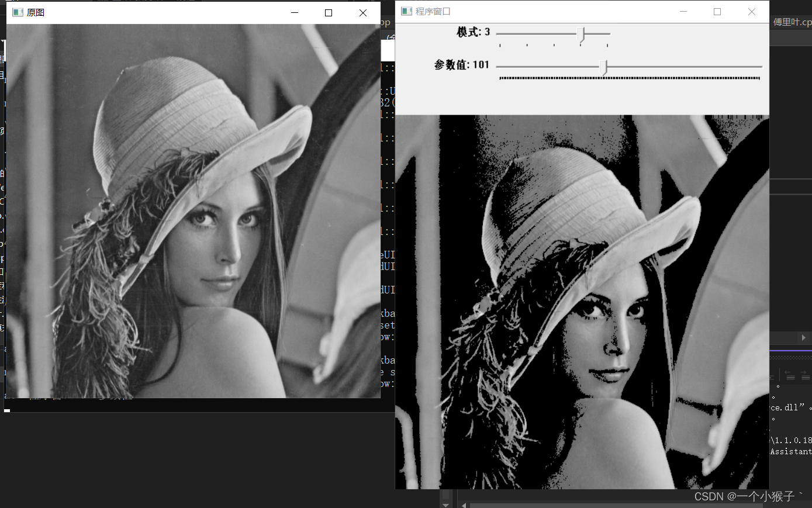
Task: Click the app icon in the 原图 title bar
Action: [x=18, y=12]
